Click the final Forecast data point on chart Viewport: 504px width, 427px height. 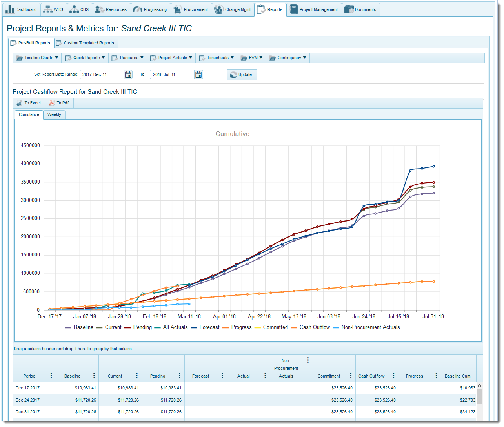point(433,166)
